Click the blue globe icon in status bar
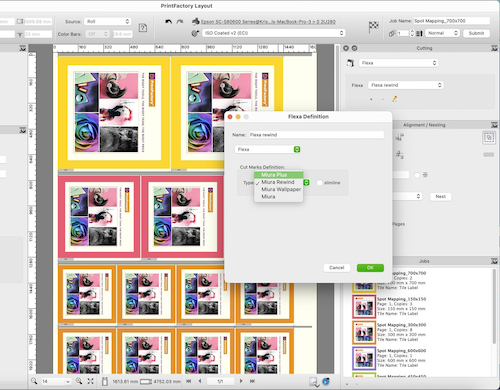Viewport: 500px width, 390px height. [x=326, y=381]
